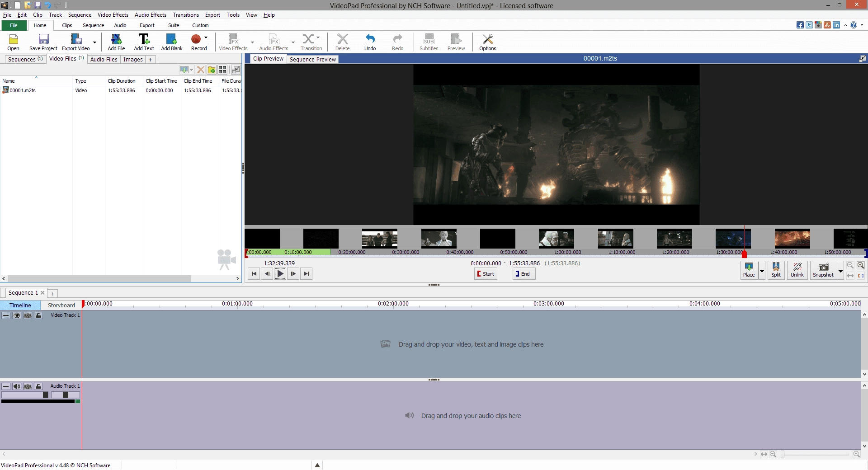
Task: Switch to the Storyboard tab
Action: pyautogui.click(x=61, y=305)
